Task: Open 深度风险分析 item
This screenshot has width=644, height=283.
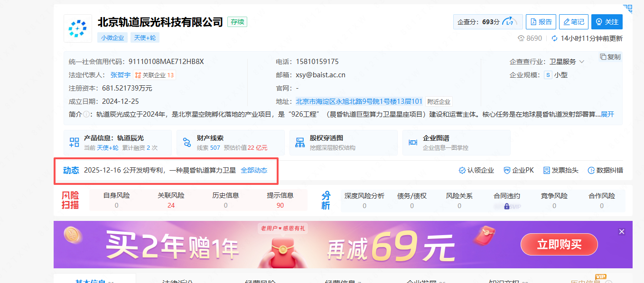Action: (364, 200)
